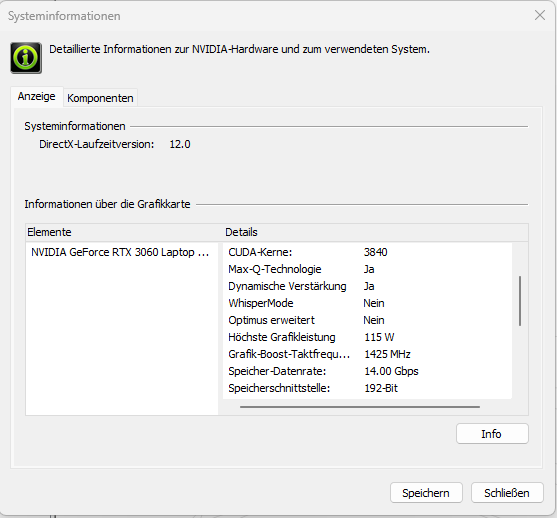Select the Max-Q-Technologie row
The width and height of the screenshot is (557, 518).
[367, 269]
